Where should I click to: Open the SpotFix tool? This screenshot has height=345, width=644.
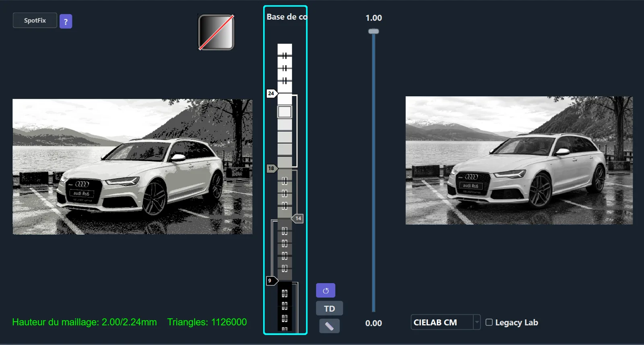pyautogui.click(x=35, y=21)
